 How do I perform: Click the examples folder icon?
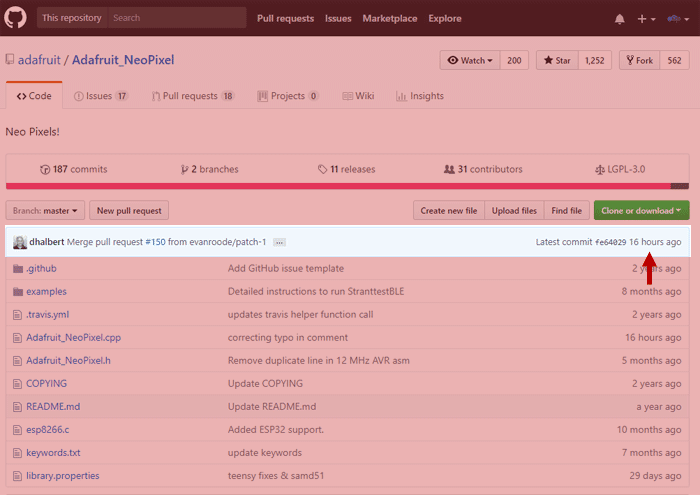click(18, 291)
